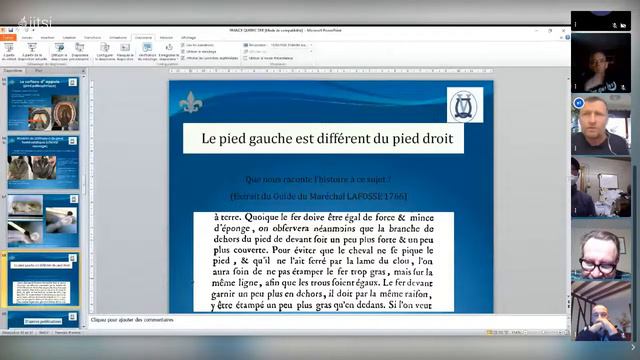This screenshot has width=640, height=360.
Task: Open the Fichier tab
Action: [x=8, y=38]
